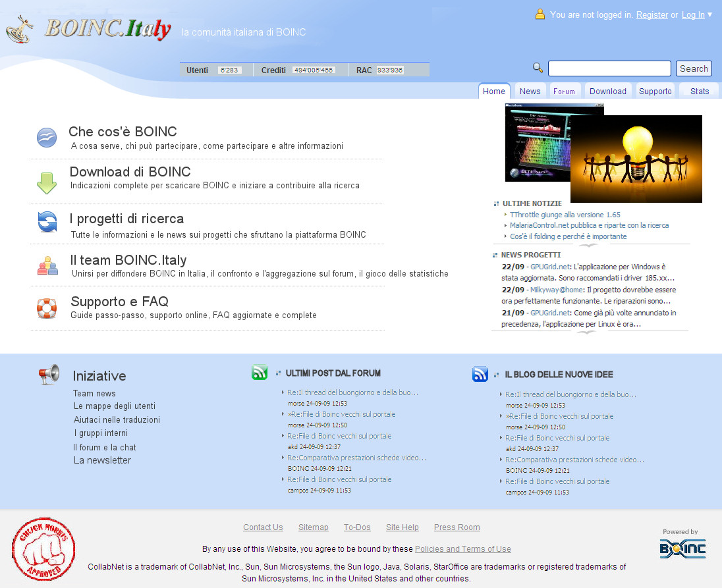Click the 'Che cos'è BOINC' info icon
Image resolution: width=722 pixels, height=588 pixels.
[x=47, y=138]
